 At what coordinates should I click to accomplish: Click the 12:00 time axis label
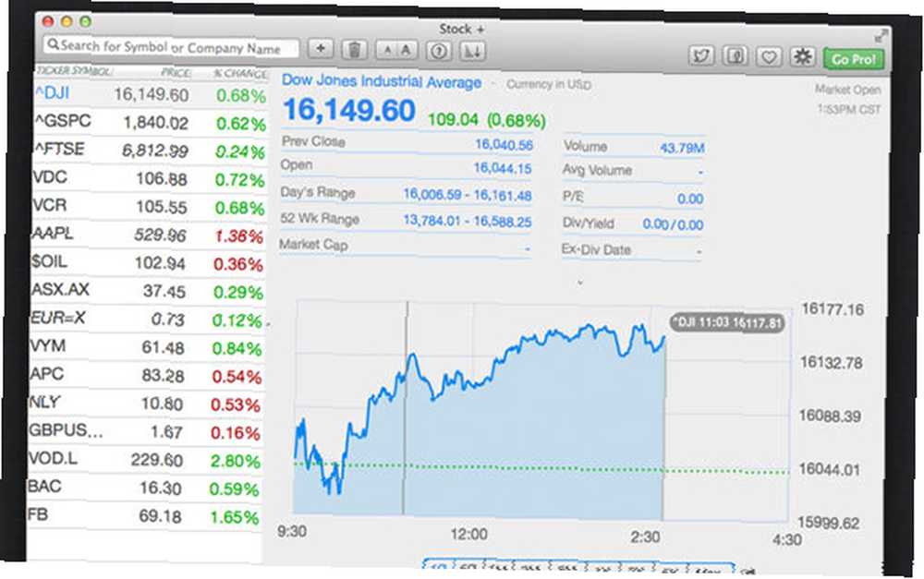pos(468,535)
